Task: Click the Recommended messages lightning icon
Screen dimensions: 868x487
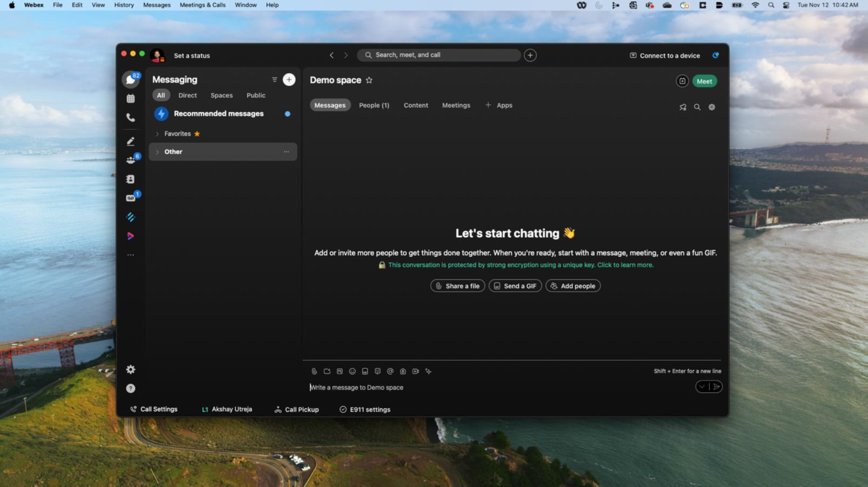Action: pyautogui.click(x=161, y=114)
